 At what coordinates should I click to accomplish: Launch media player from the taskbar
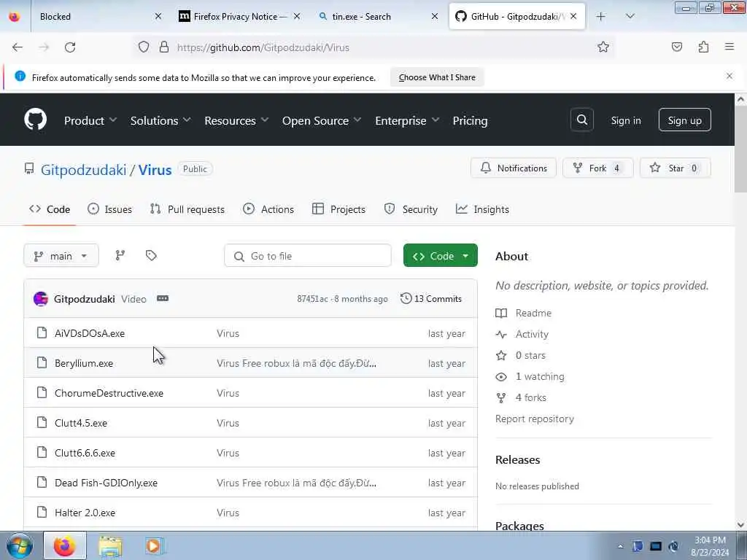click(x=154, y=546)
